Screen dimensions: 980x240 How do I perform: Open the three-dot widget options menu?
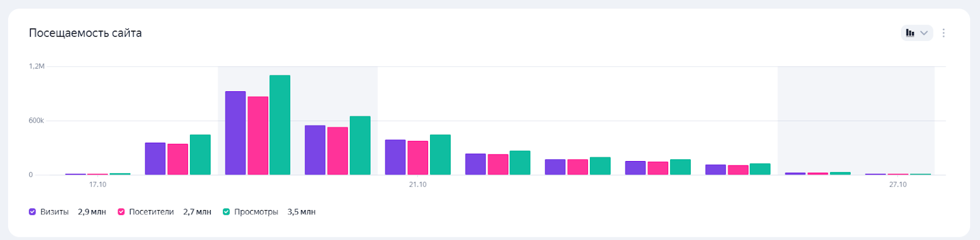pos(943,33)
